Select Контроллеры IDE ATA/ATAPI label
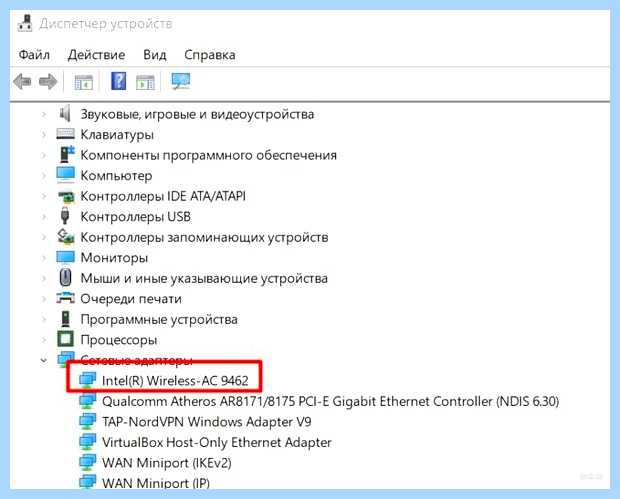Viewport: 620px width, 499px height. click(163, 197)
